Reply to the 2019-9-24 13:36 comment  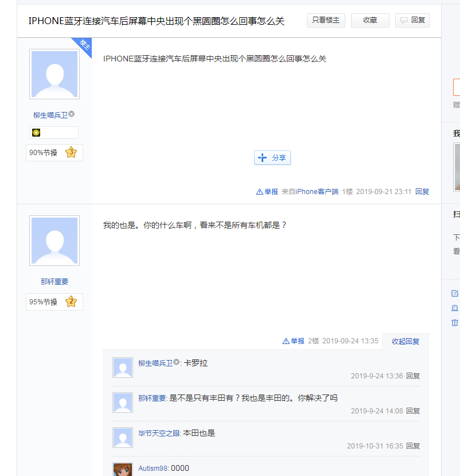point(413,376)
